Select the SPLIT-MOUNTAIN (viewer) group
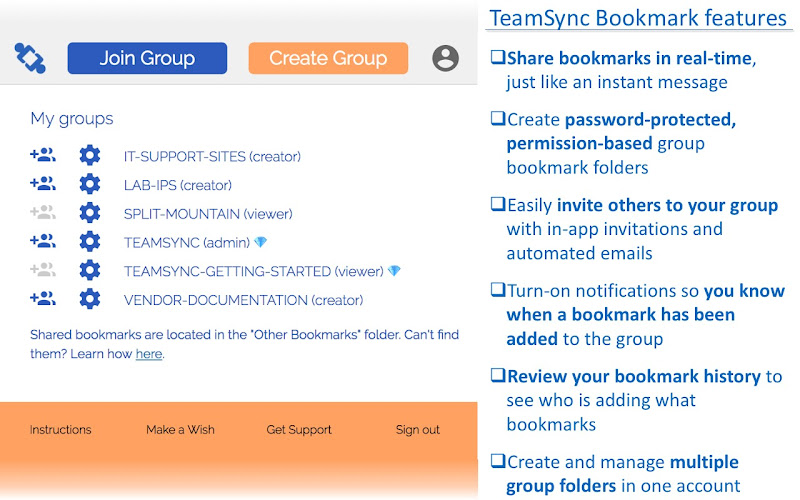Viewport: 800px width, 500px height. (208, 214)
